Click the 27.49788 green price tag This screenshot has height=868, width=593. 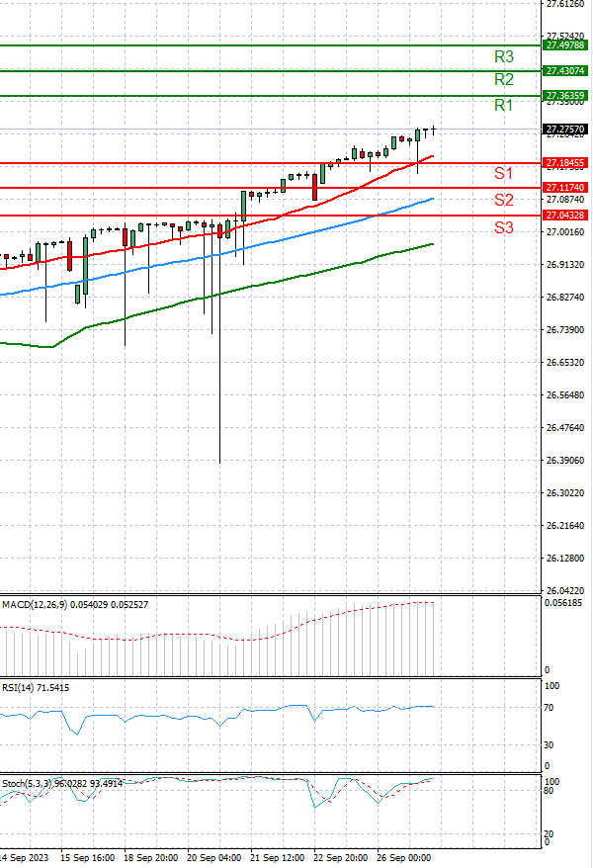(x=566, y=44)
